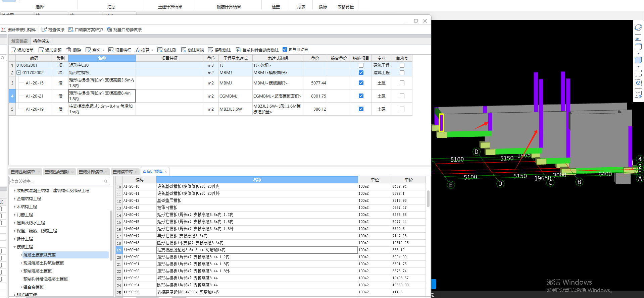The image size is (644, 298).
Task: Click 单价 column header in quota list
Action: pos(409,180)
